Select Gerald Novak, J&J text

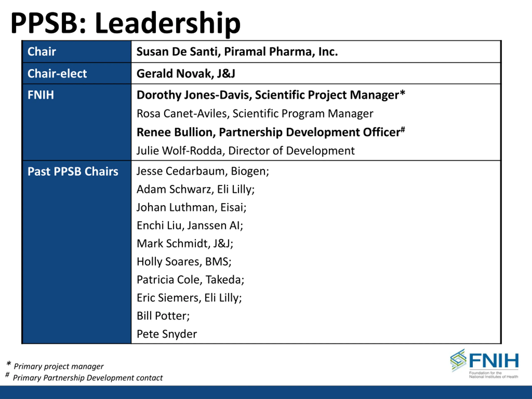186,73
